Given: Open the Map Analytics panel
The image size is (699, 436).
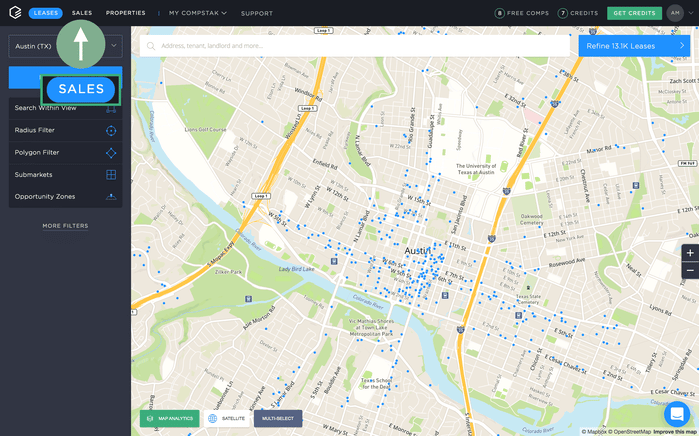Looking at the screenshot, I should pos(169,418).
